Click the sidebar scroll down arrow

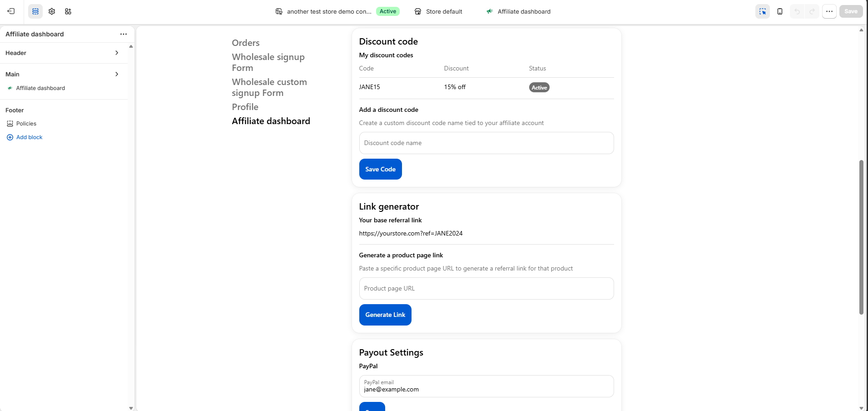pos(131,408)
